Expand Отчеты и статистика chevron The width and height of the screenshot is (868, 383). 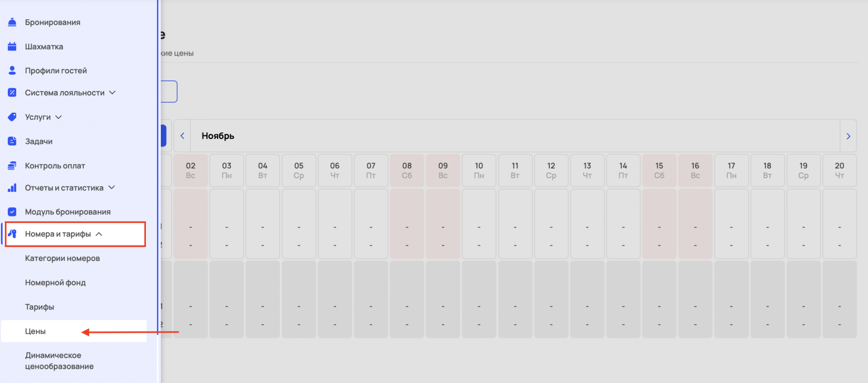pos(112,188)
